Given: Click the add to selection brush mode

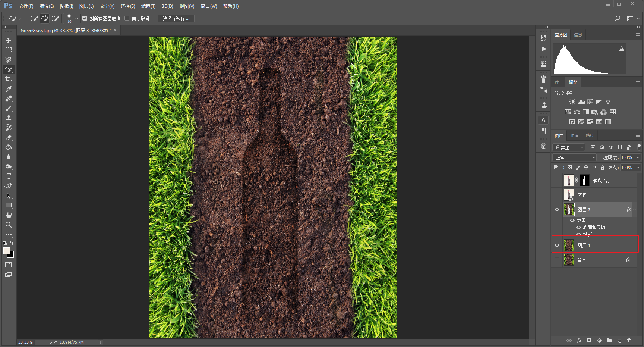Looking at the screenshot, I should click(x=45, y=18).
